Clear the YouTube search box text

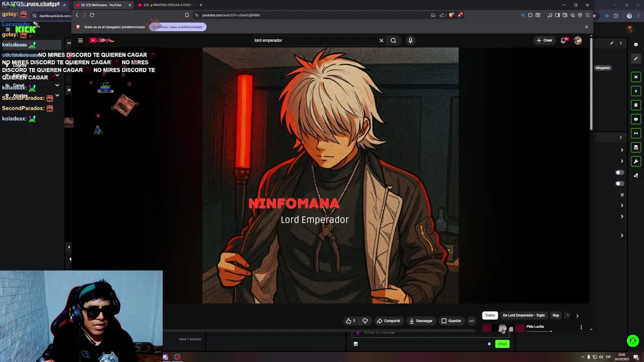(381, 40)
